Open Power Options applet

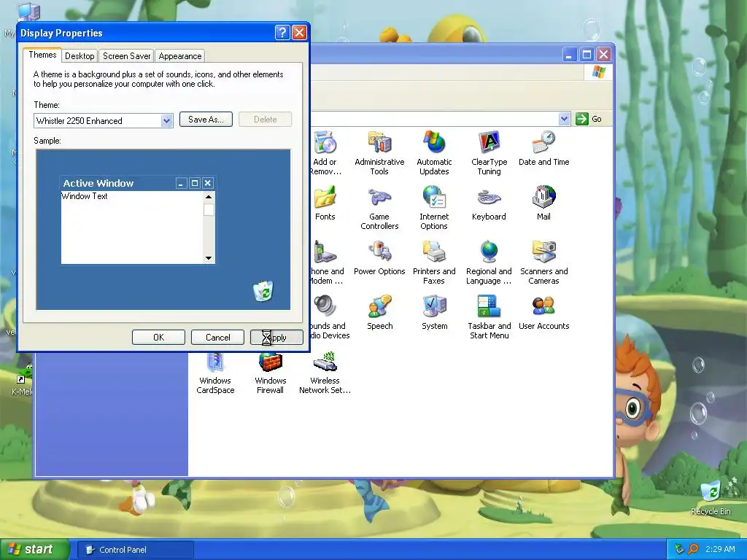coord(379,252)
